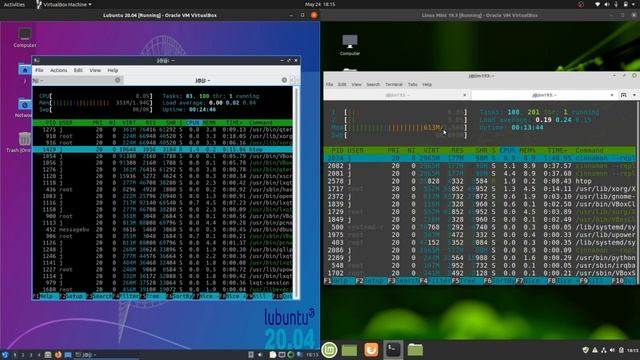The width and height of the screenshot is (640, 360).
Task: Open View menu in Lubuntu terminal
Action: coord(95,70)
